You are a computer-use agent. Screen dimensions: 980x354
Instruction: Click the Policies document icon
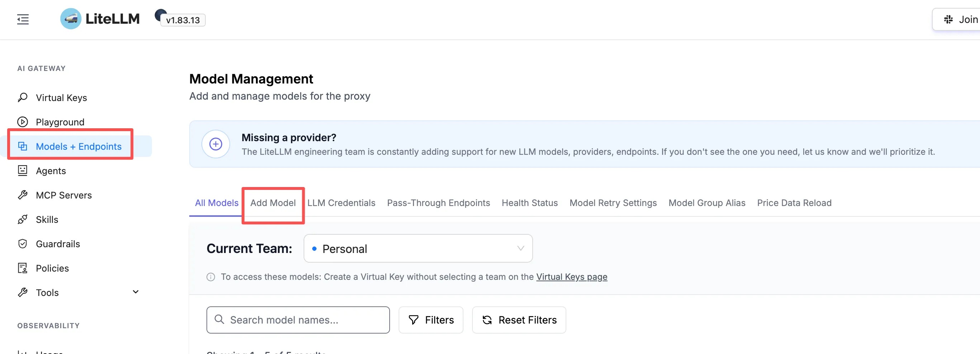tap(23, 268)
